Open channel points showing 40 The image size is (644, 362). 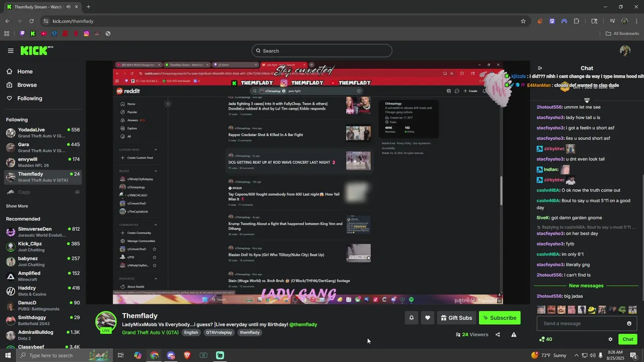tap(545, 339)
